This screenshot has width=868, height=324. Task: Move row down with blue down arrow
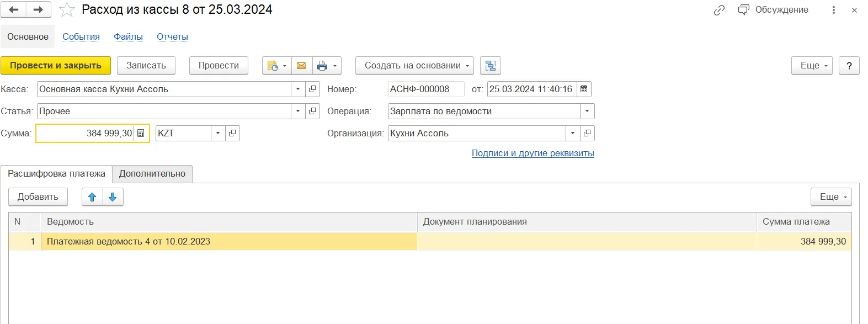pos(113,197)
